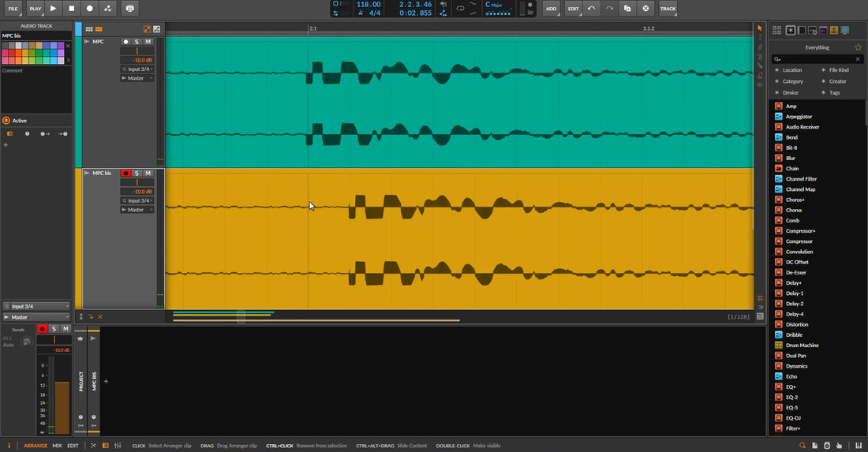Screen dimensions: 868x452
Task: Adjust the MPC bis track volume -10.0 dB
Action: tap(137, 192)
